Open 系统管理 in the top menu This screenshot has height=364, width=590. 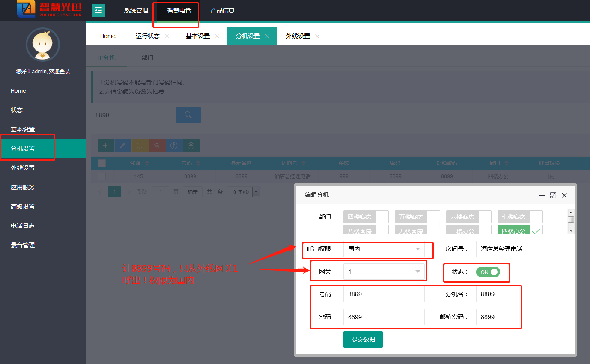tap(136, 10)
